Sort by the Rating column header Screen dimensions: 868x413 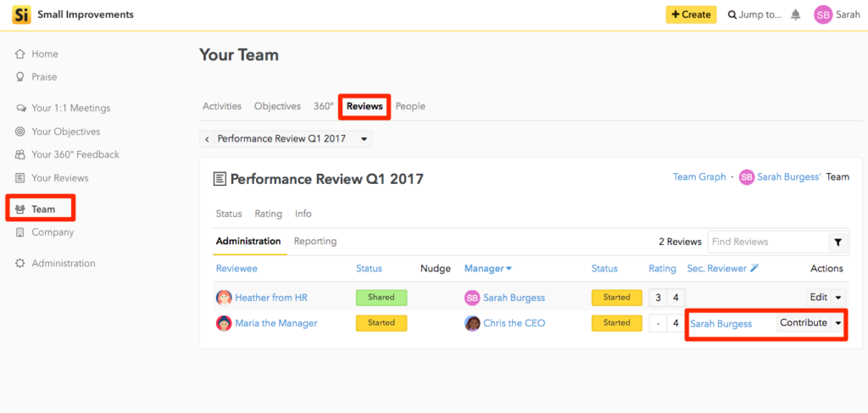point(662,269)
